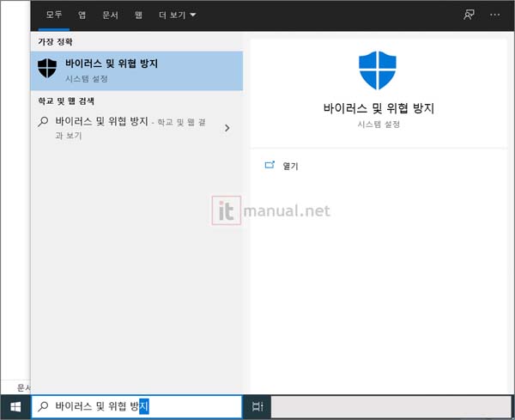Click large blue shield icon in preview
Image resolution: width=515 pixels, height=420 pixels.
(x=378, y=70)
